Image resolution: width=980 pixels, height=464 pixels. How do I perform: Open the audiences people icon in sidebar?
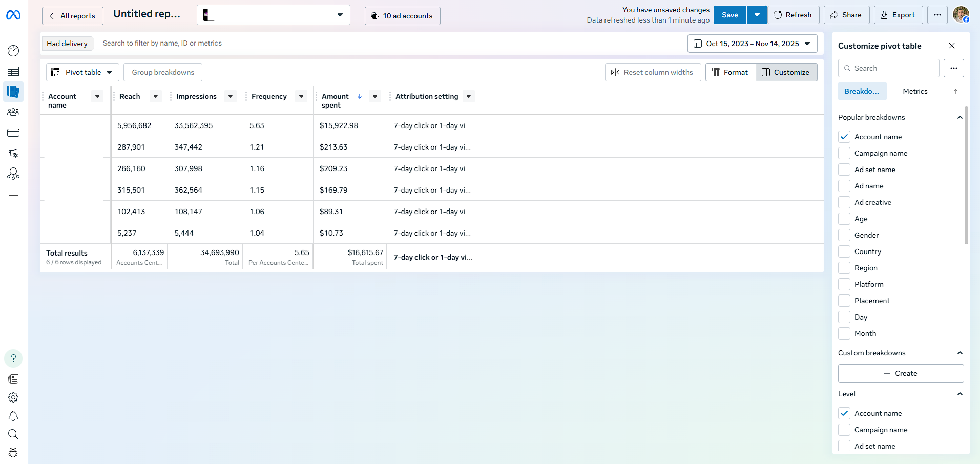pos(13,112)
